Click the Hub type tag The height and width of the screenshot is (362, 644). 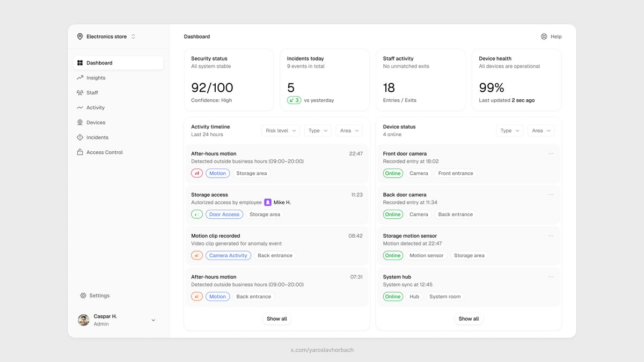(414, 296)
